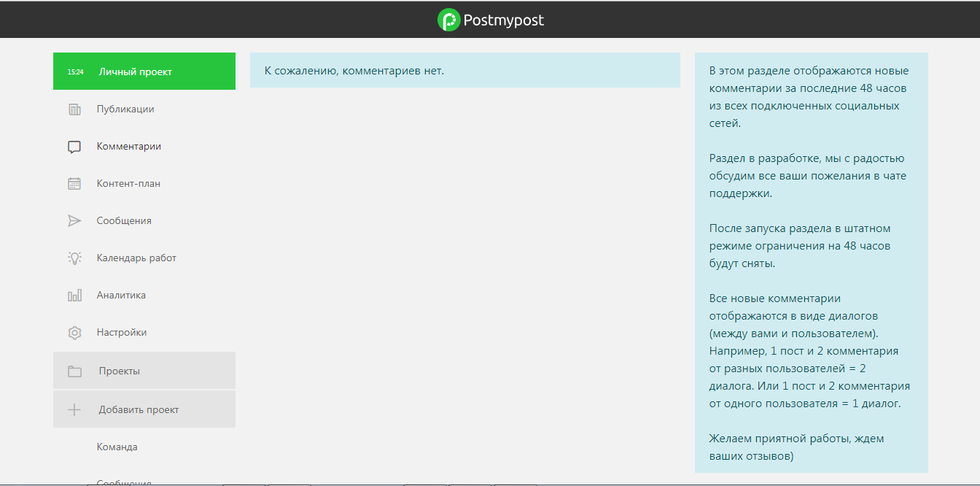Click the Сообщения paper plane icon
980x486 pixels.
point(74,220)
